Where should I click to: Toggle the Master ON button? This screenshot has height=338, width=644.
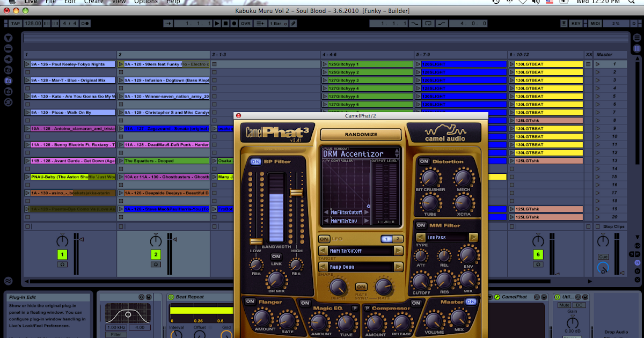(471, 302)
